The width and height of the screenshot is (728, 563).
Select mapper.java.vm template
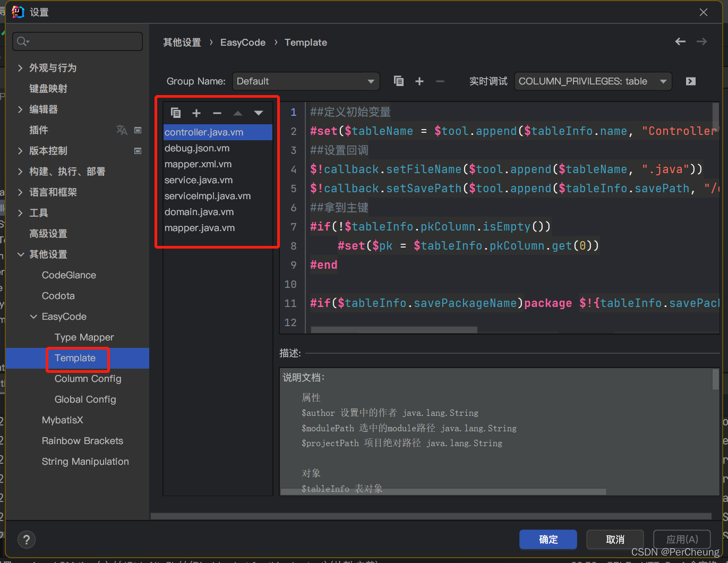218,228
